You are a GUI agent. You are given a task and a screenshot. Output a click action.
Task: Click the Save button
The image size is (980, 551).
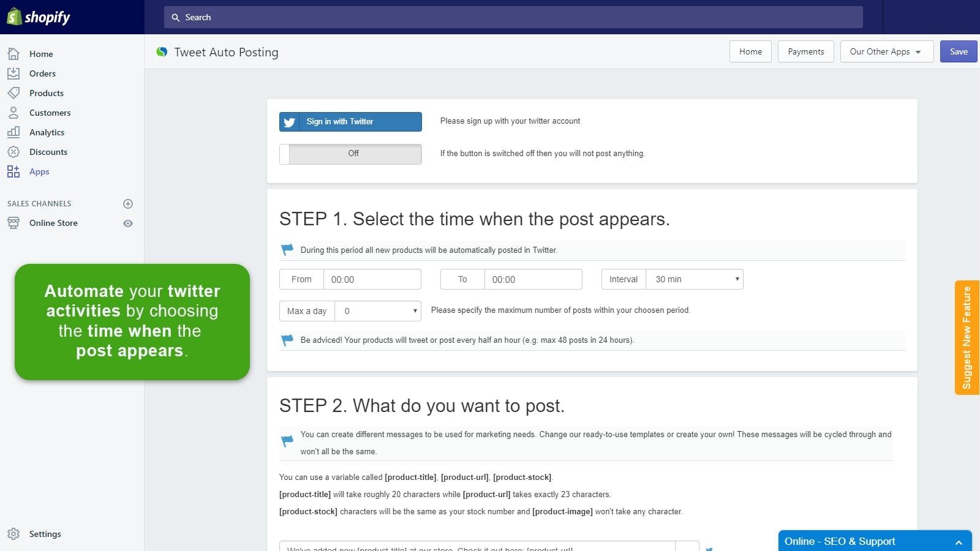(x=959, y=52)
